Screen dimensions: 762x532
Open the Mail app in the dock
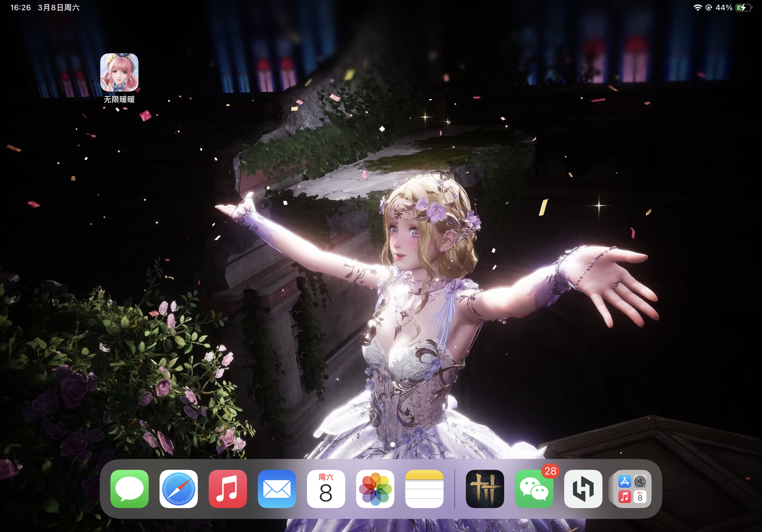point(277,489)
